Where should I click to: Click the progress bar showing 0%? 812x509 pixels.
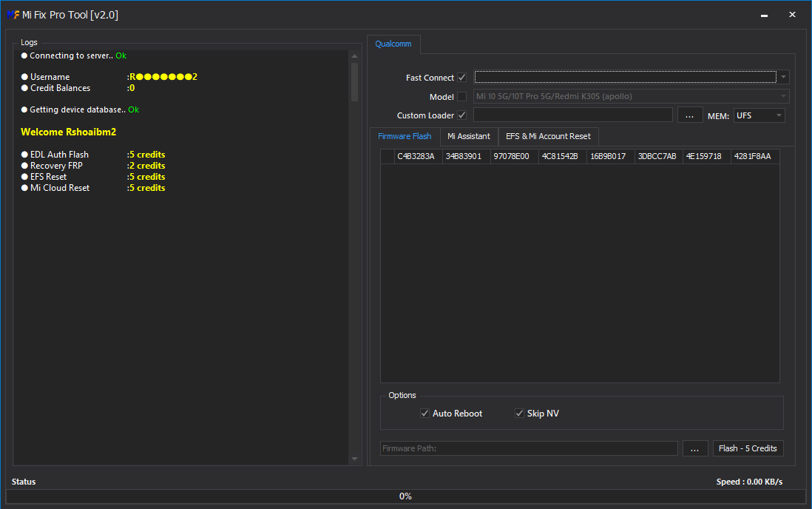point(405,496)
